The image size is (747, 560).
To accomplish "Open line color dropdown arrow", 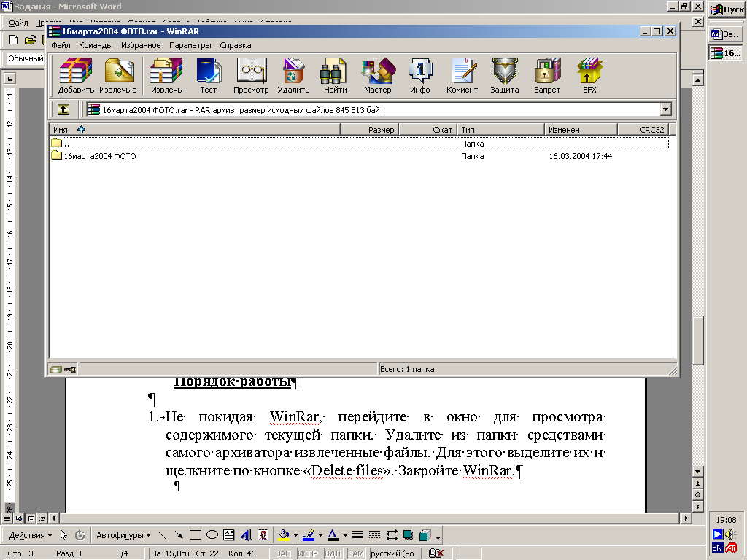I will coord(320,535).
